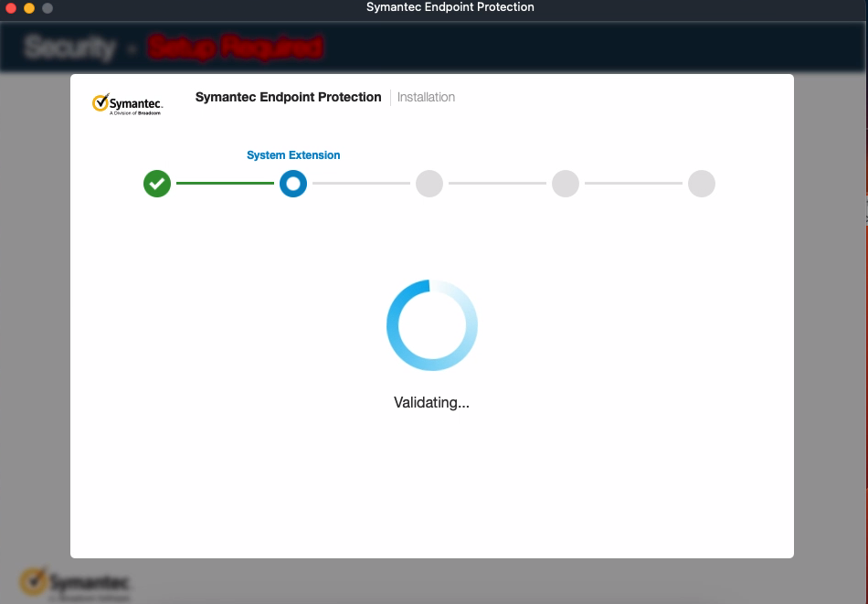Click the grey "Installation" label
The height and width of the screenshot is (604, 868).
click(427, 97)
